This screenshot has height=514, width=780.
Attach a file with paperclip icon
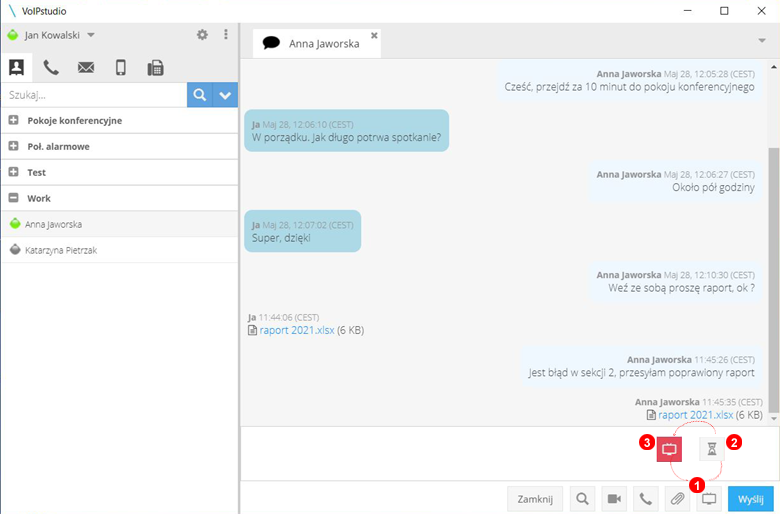point(678,499)
